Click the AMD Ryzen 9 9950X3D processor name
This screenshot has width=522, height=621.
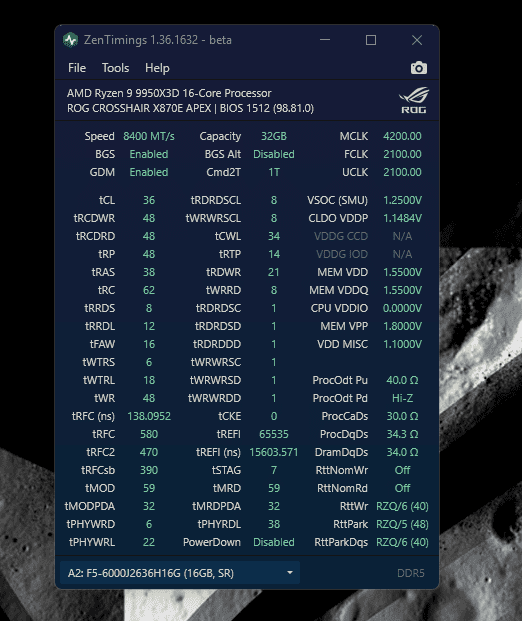(169, 93)
